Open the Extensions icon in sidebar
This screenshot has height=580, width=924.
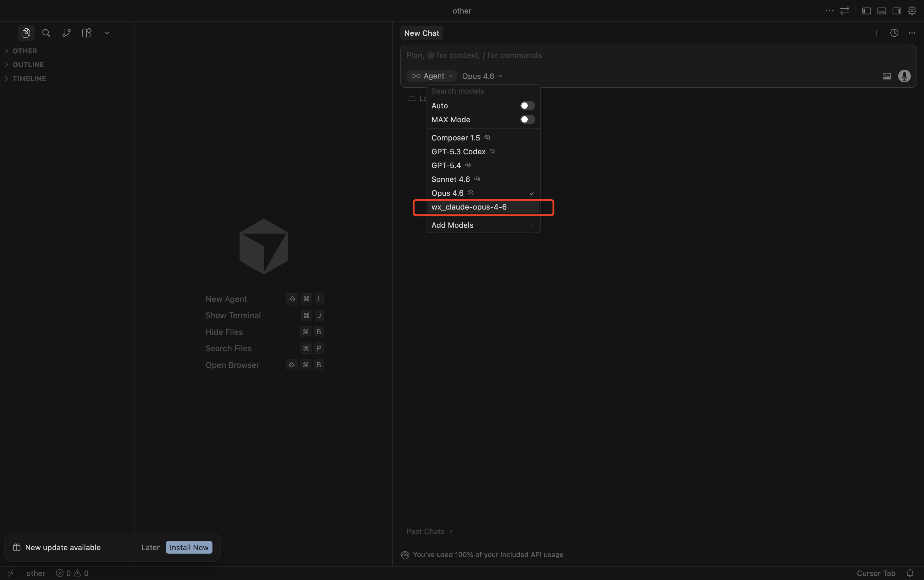(87, 33)
